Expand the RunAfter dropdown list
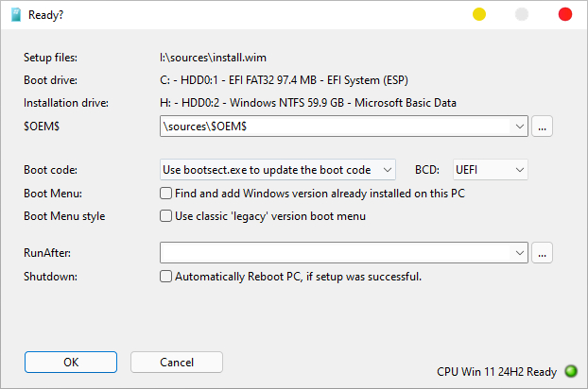 [x=519, y=252]
